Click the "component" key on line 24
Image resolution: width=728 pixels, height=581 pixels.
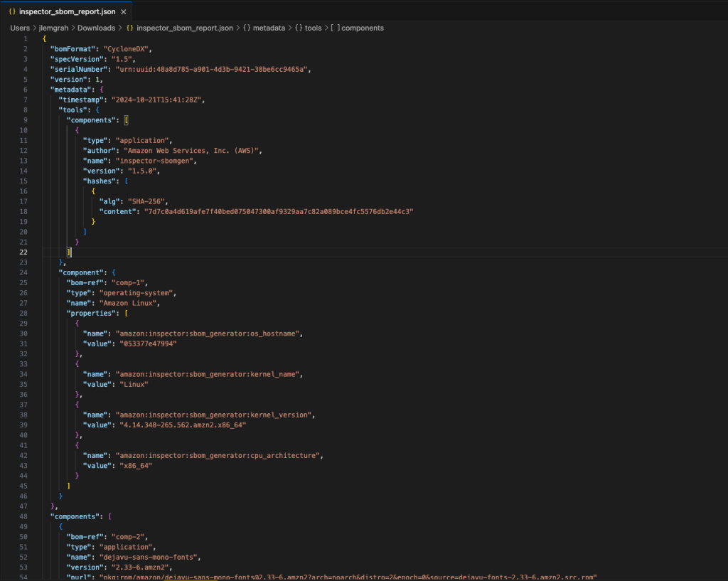[82, 272]
